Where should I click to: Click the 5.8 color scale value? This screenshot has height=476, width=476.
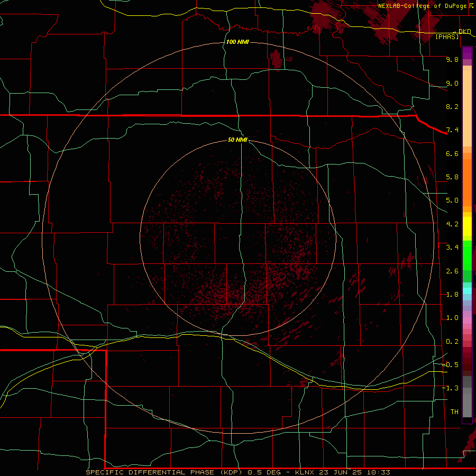(452, 177)
